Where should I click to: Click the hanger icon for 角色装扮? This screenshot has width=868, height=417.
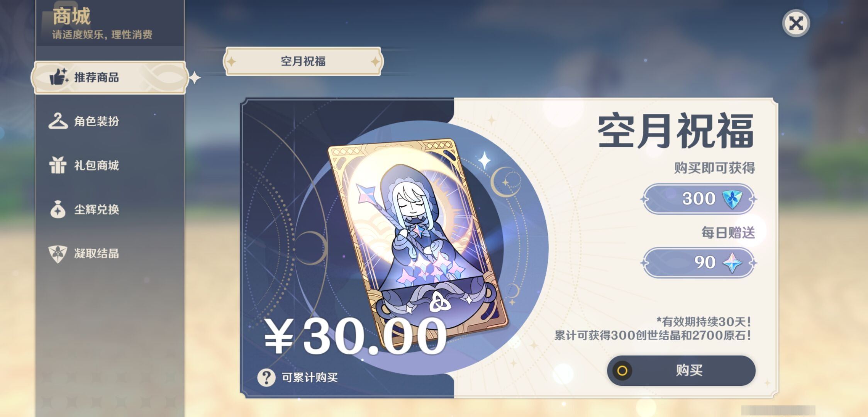pyautogui.click(x=58, y=121)
